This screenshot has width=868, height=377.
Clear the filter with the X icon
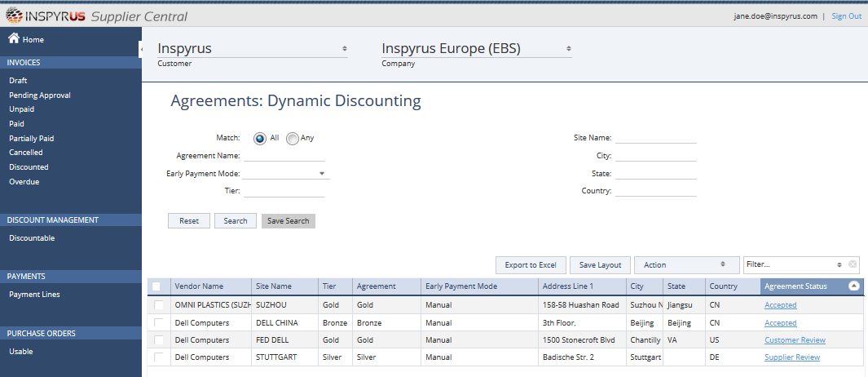point(853,264)
